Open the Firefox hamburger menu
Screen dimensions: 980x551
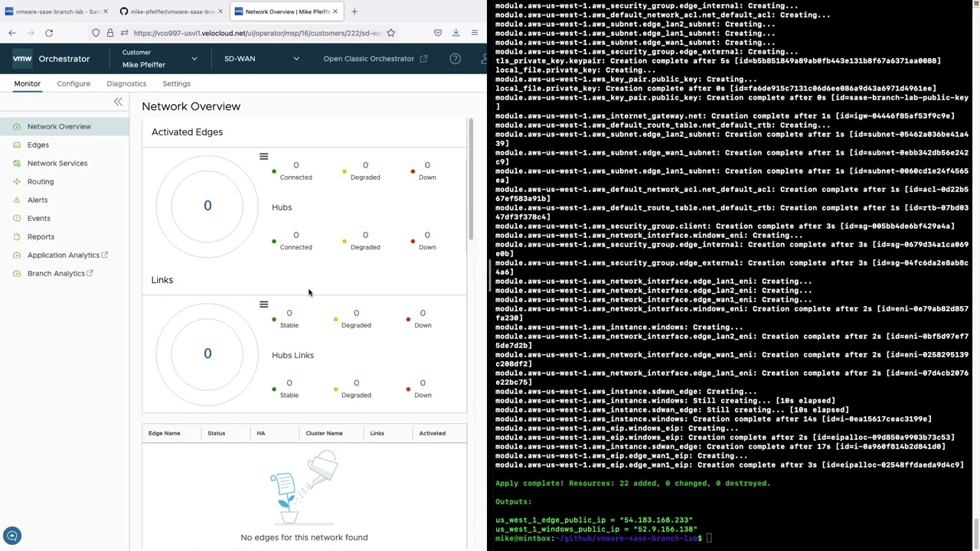pyautogui.click(x=475, y=33)
